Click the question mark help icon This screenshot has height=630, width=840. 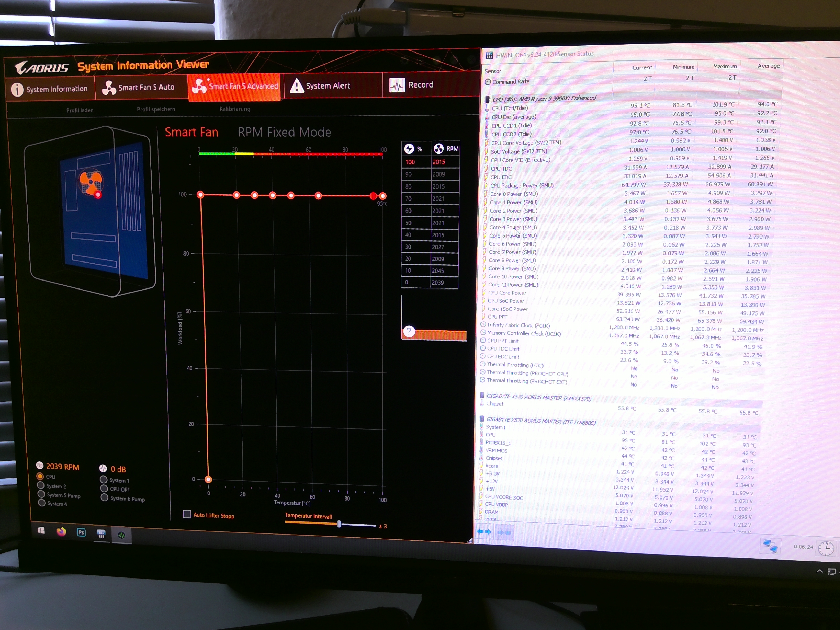pos(409,331)
